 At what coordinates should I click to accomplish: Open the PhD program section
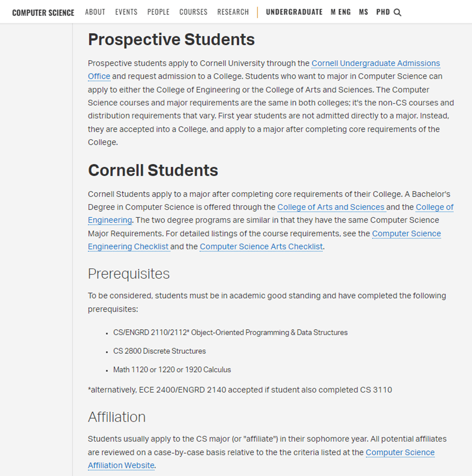click(x=383, y=12)
